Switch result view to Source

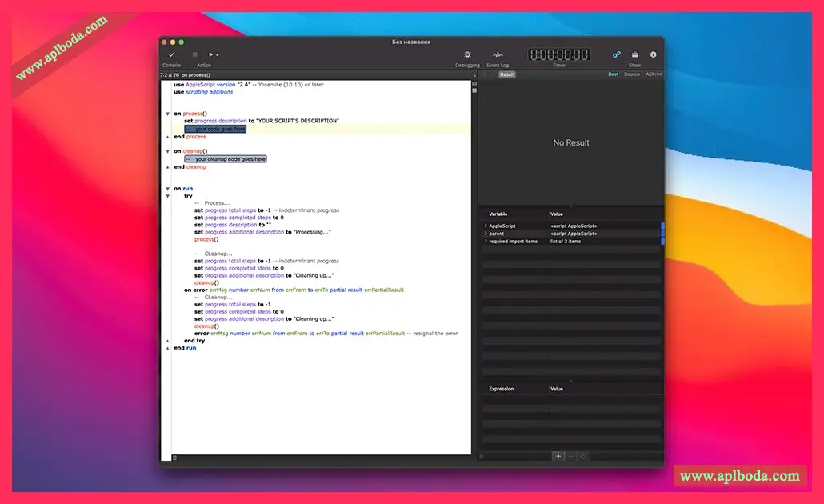[632, 74]
